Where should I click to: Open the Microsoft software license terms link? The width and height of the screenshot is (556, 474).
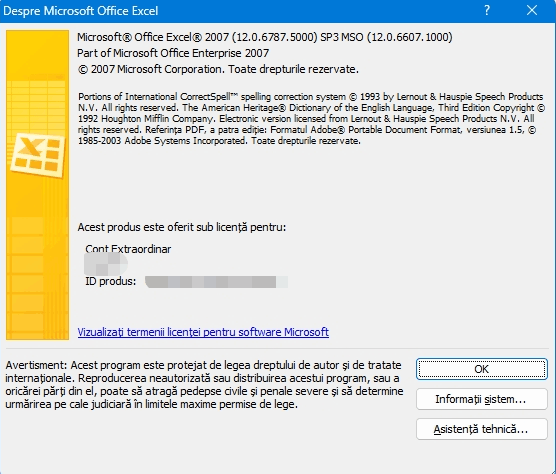point(203,332)
